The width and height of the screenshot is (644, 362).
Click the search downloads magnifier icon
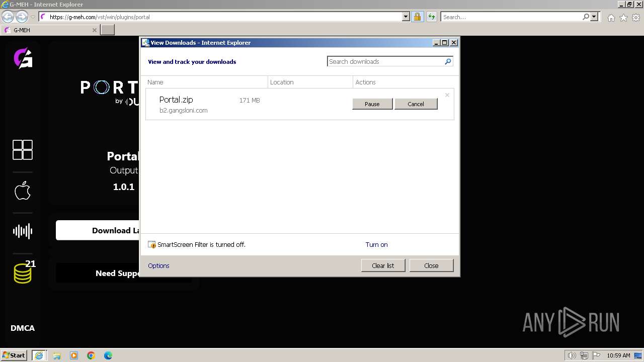pos(448,61)
